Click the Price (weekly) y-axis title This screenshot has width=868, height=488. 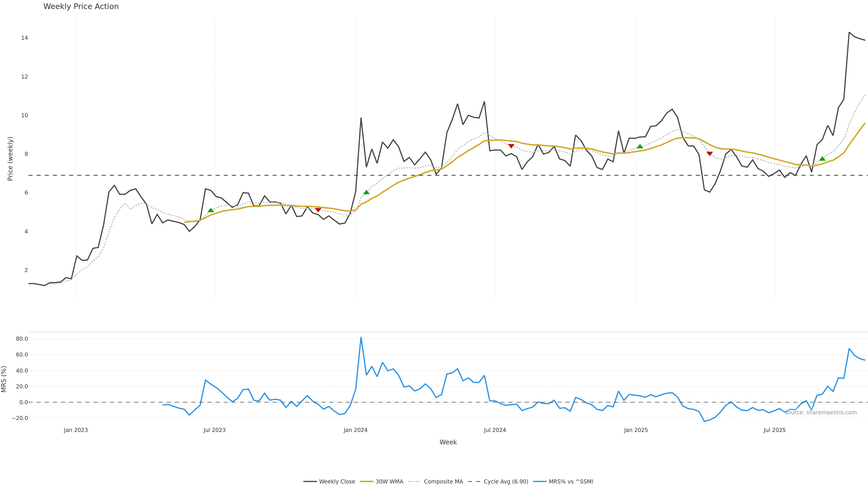pos(10,159)
